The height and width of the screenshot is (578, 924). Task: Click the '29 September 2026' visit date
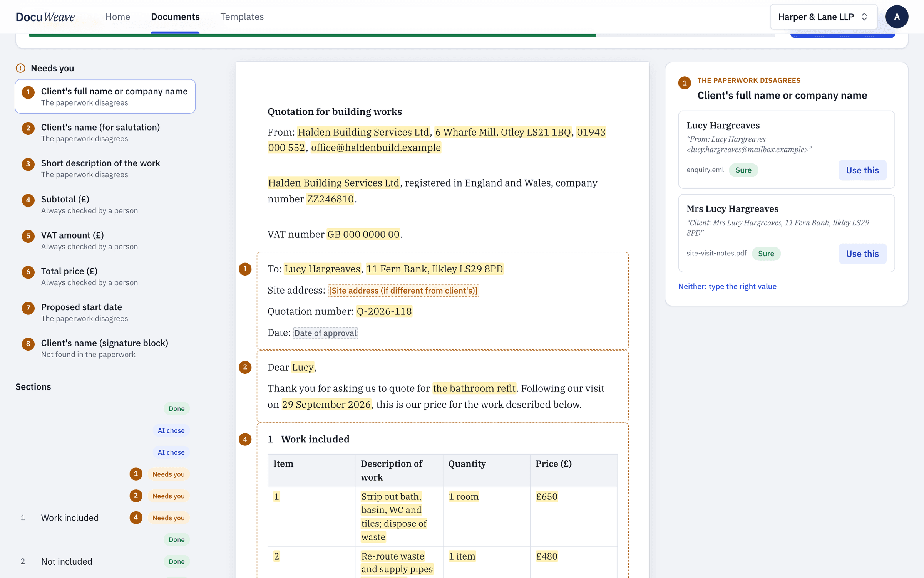point(326,404)
